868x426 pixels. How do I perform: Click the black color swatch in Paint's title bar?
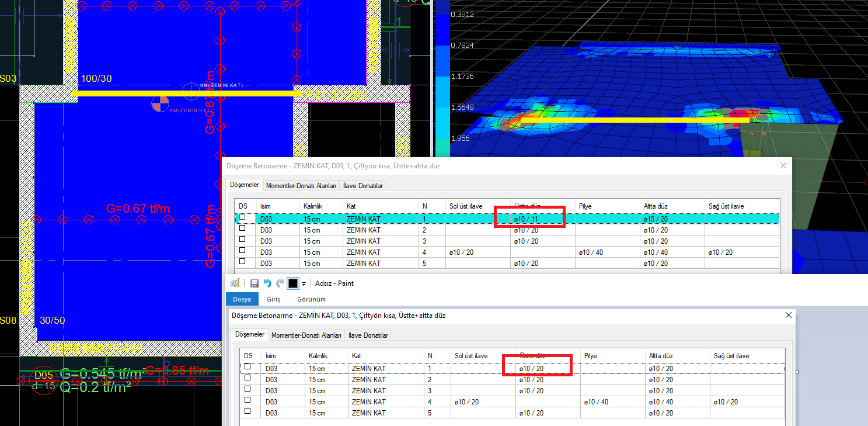click(x=293, y=283)
